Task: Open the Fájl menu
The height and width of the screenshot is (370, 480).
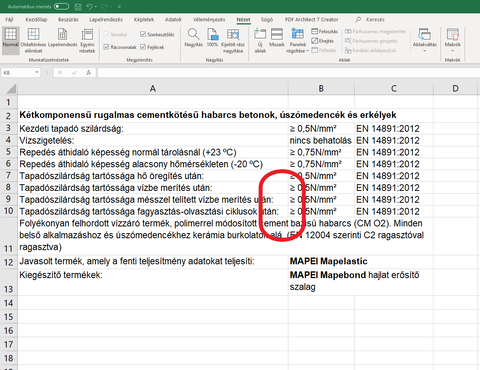Action: [9, 20]
